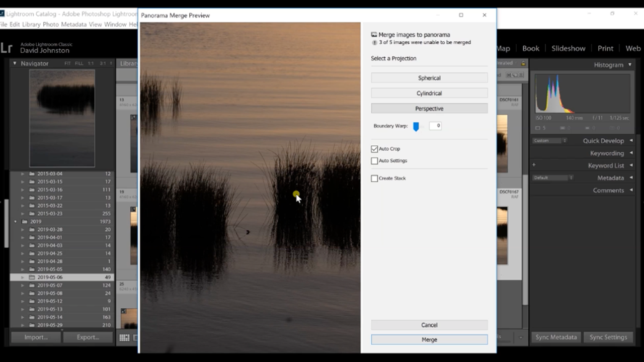
Task: Click the Sync Metadata button
Action: click(556, 337)
